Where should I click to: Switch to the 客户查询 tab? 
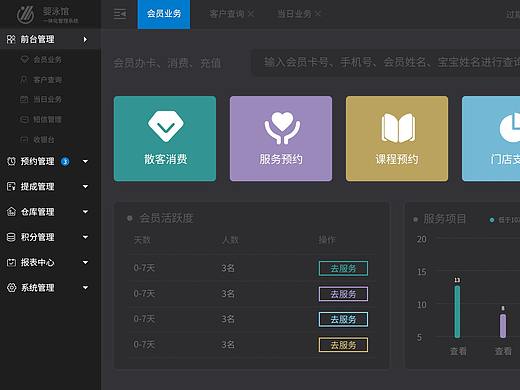pos(227,14)
